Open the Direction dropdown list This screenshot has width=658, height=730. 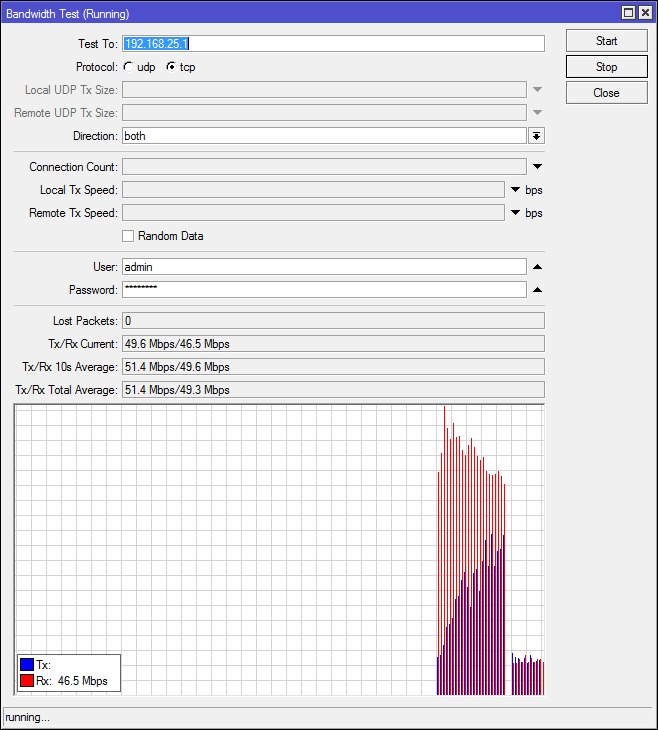point(536,136)
